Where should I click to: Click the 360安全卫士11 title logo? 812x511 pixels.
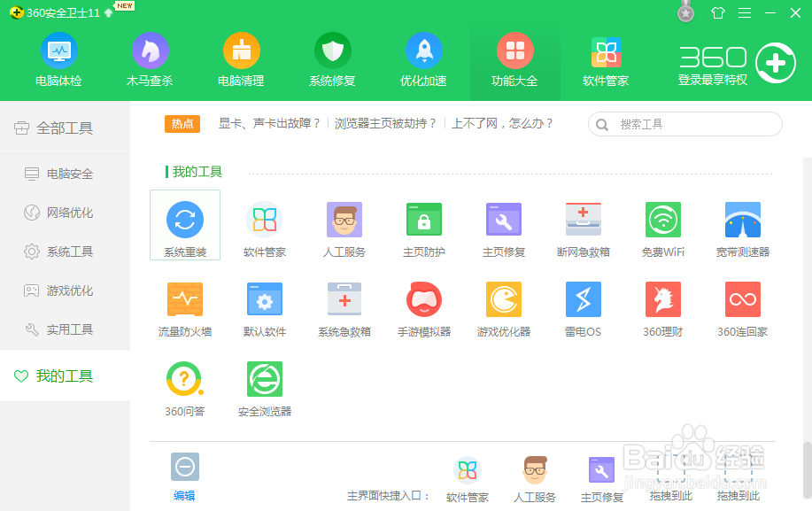pyautogui.click(x=54, y=13)
